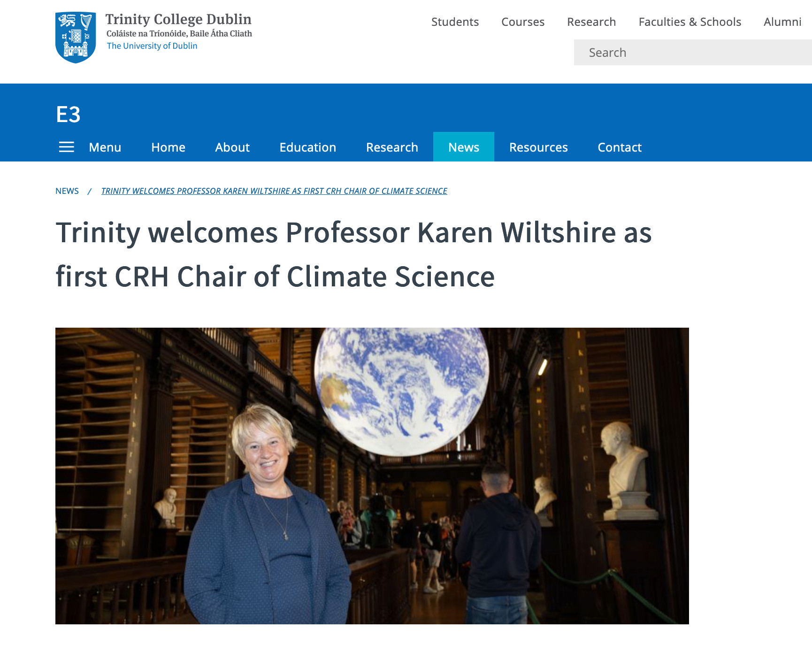Open the Resources tab

point(538,147)
